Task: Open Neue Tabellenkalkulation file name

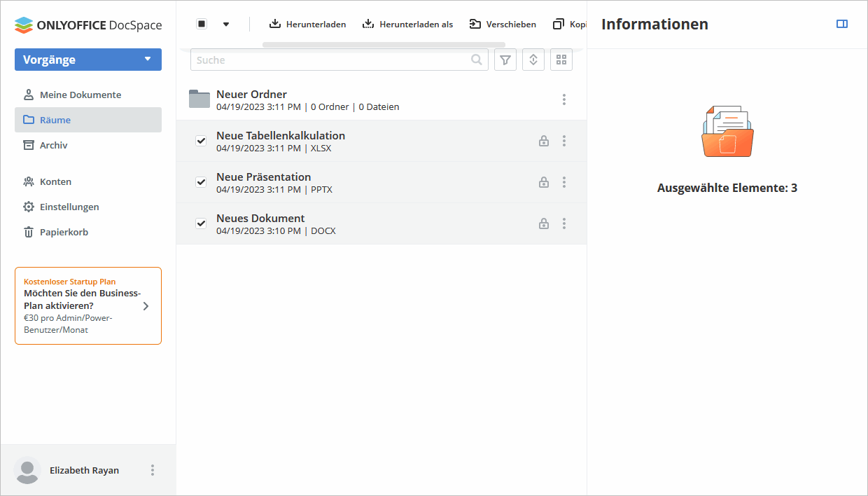Action: coord(281,135)
